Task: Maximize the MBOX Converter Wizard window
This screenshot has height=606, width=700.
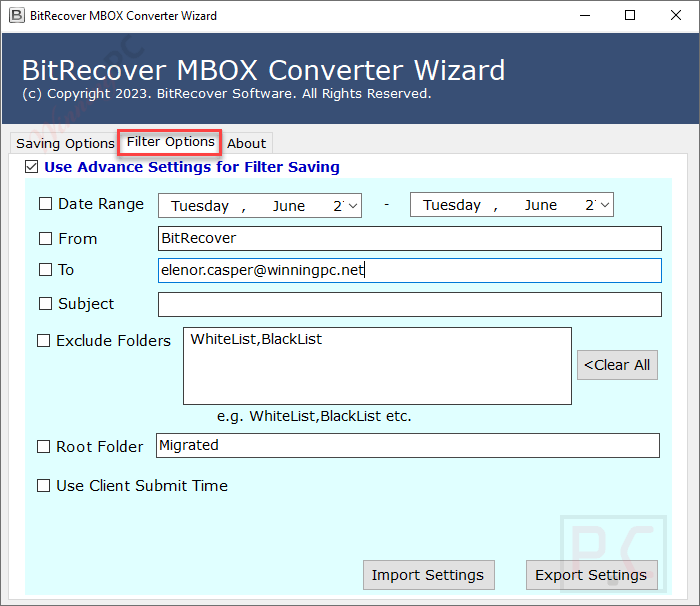Action: [x=629, y=16]
